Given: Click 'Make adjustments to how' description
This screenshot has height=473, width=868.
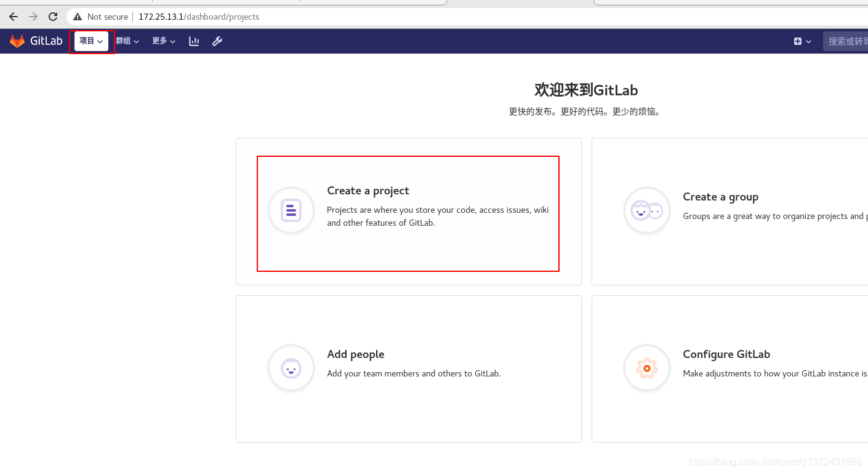Looking at the screenshot, I should pyautogui.click(x=775, y=373).
